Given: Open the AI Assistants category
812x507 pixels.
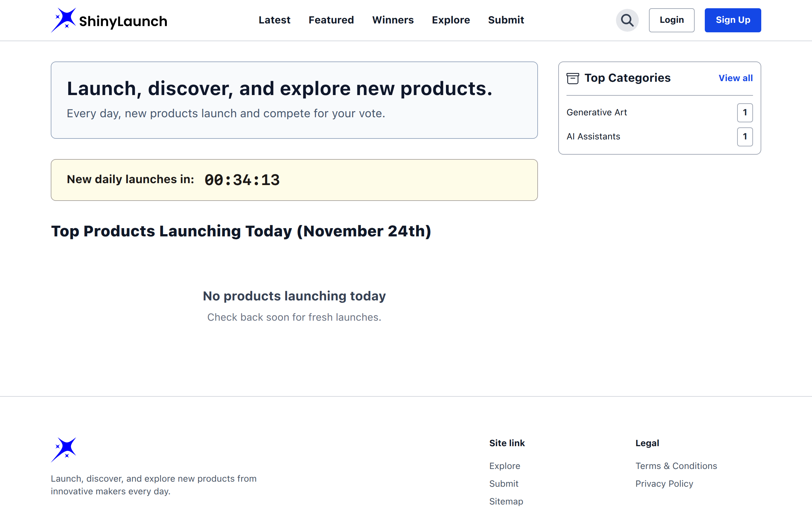Looking at the screenshot, I should point(593,137).
